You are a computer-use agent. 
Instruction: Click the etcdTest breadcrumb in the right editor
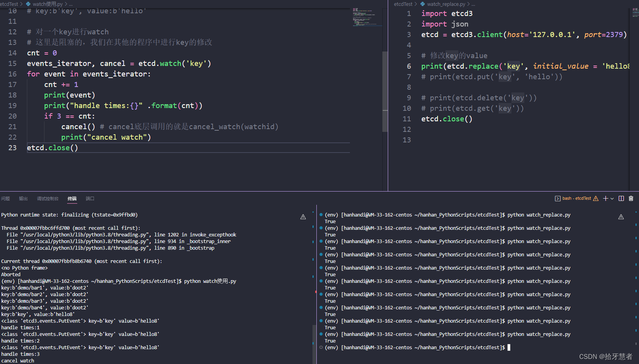pos(403,4)
